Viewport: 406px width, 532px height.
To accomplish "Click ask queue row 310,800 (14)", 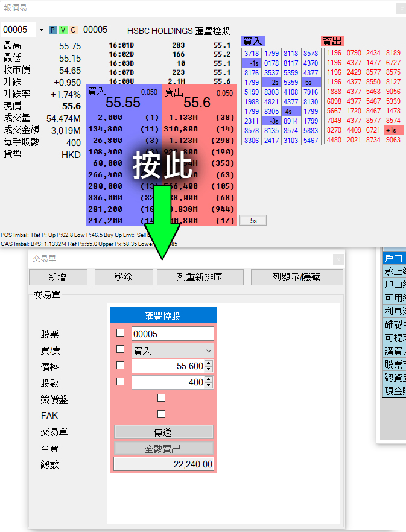I will (199, 129).
